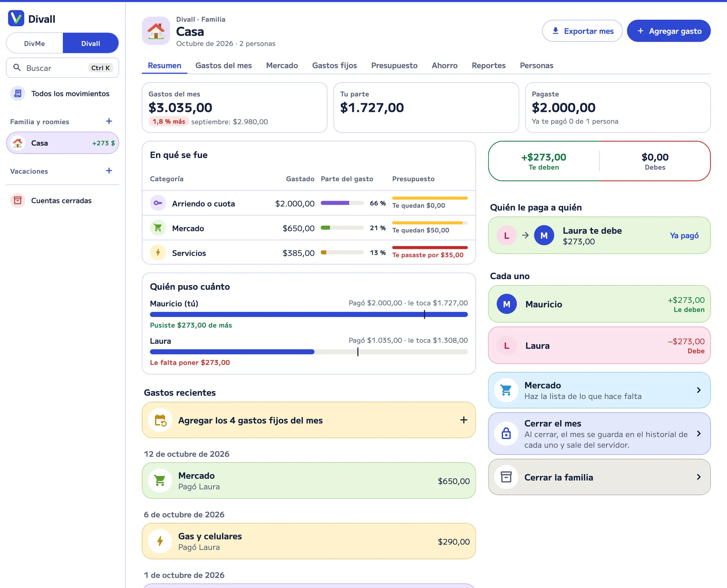Click the Arriendo o cuota key icon
The width and height of the screenshot is (727, 588).
[x=158, y=203]
